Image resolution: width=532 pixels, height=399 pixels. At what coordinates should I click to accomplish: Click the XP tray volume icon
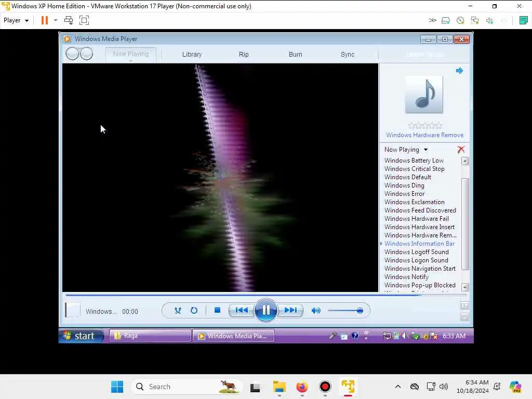(x=405, y=336)
